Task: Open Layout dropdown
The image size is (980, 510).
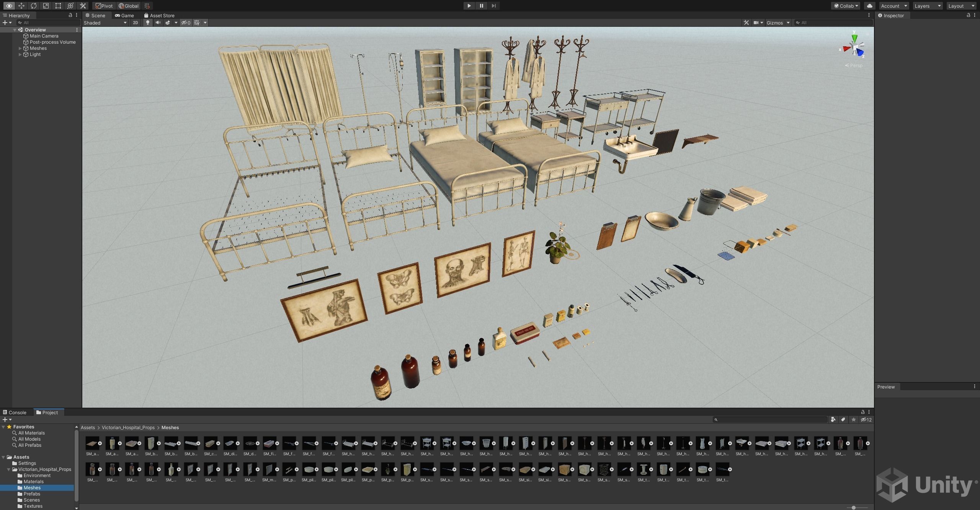Action: tap(961, 6)
